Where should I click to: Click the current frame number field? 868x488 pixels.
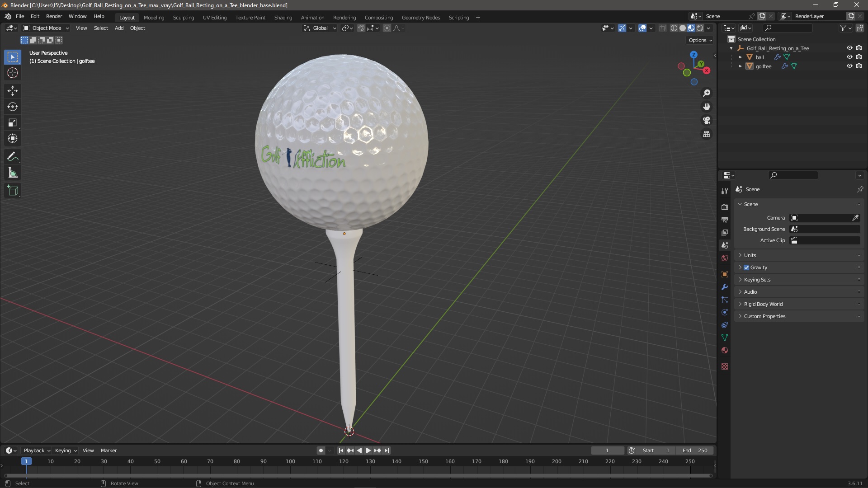coord(607,450)
